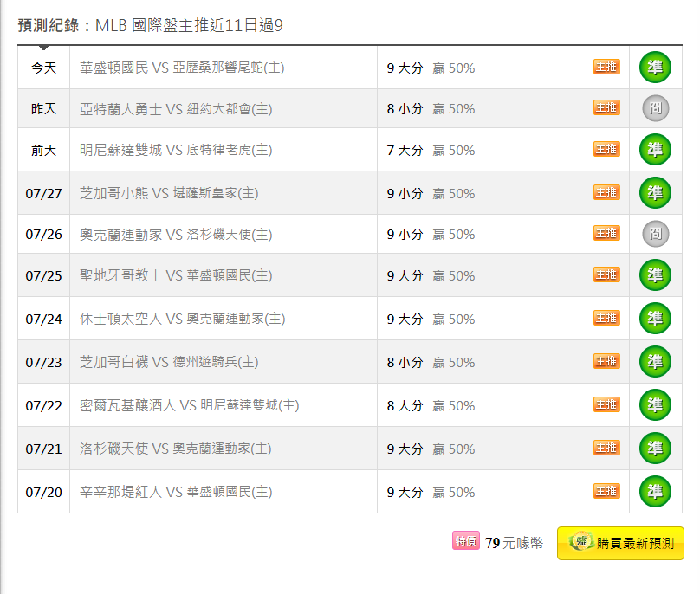Click the 主推 badge in 07/20 row
Screen dimensions: 700x594
(x=606, y=490)
